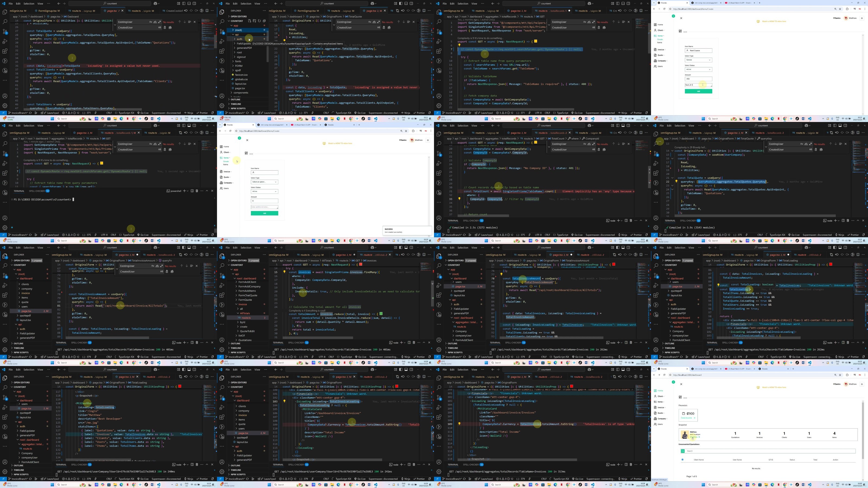
Task: Switch to SPELL CHECKER tab beside powershell terminal
Action: click(x=39, y=191)
